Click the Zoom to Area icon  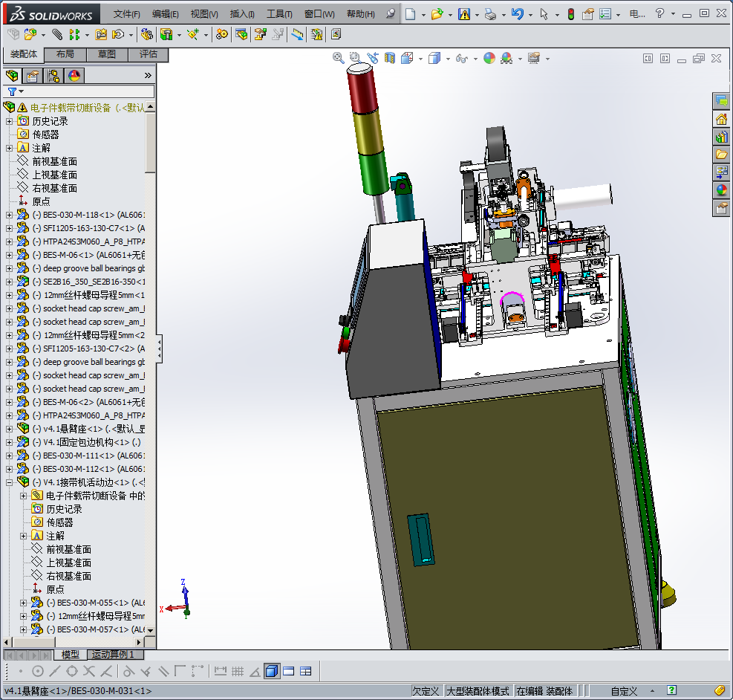(355, 58)
